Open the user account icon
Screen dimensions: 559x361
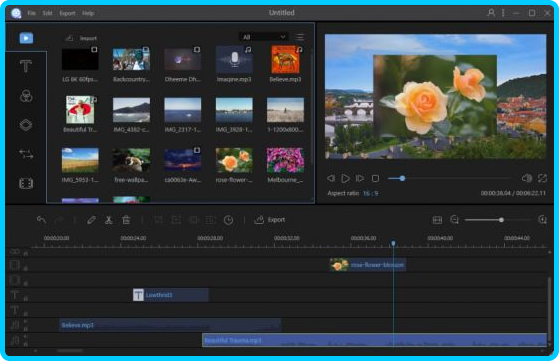491,13
